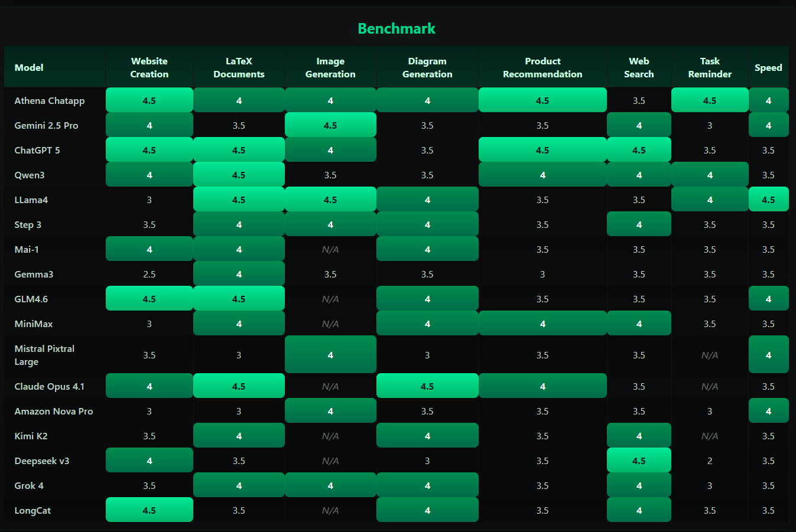Select Claude Opus 4.1's Diagram Generation score
This screenshot has height=532, width=796.
tap(427, 387)
